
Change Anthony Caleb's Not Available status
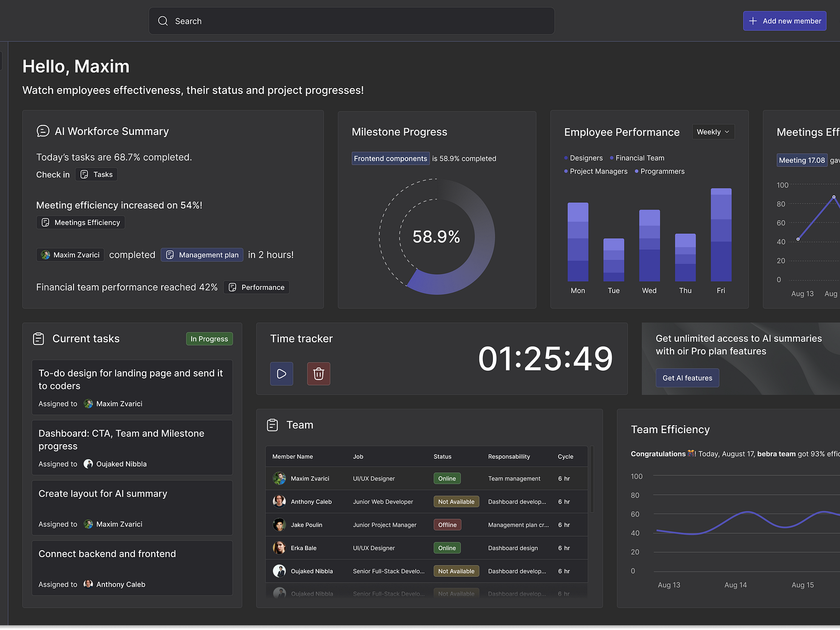tap(456, 501)
